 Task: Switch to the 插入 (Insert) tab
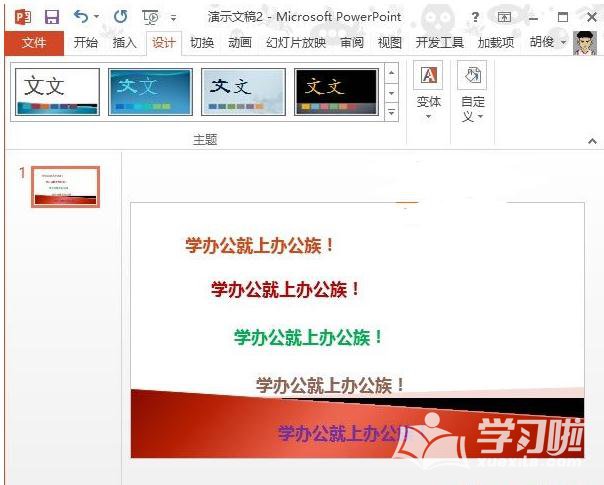pos(125,42)
